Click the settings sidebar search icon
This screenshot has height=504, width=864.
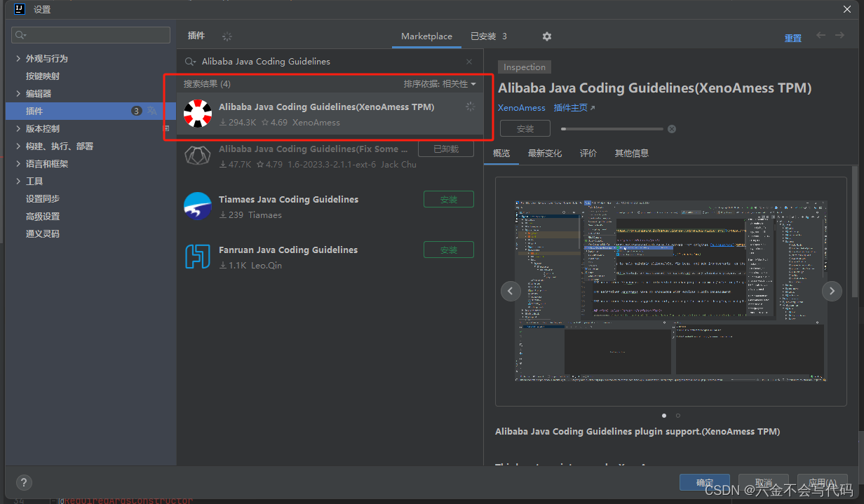[x=20, y=35]
